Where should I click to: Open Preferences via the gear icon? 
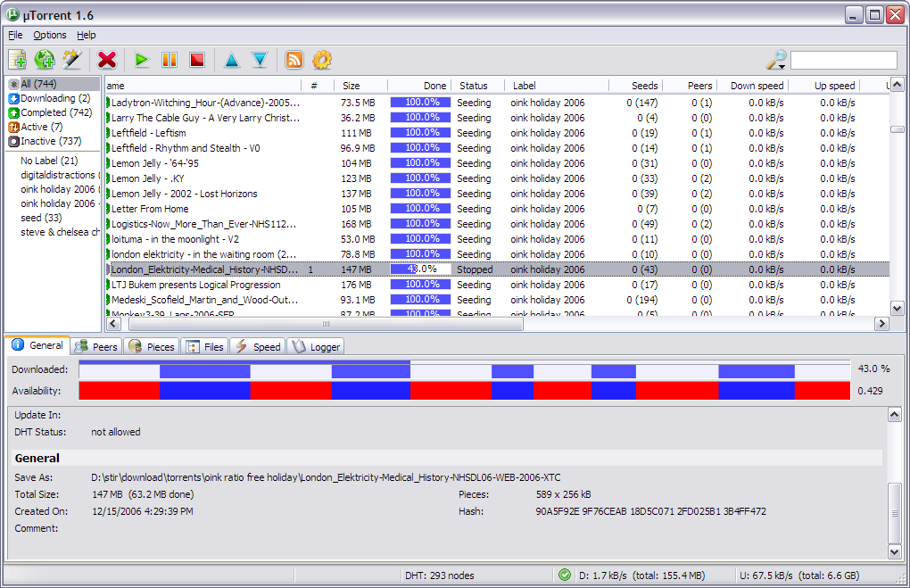pyautogui.click(x=322, y=60)
